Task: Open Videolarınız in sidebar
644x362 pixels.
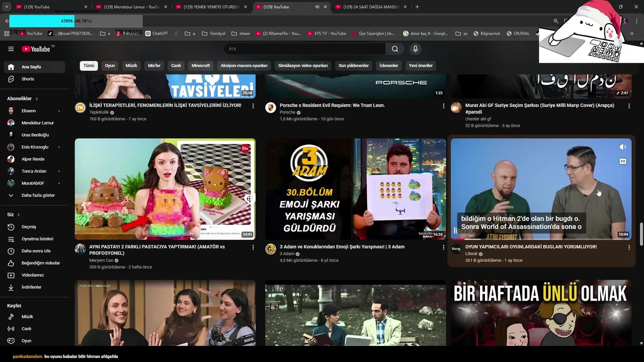Action: coord(34,275)
